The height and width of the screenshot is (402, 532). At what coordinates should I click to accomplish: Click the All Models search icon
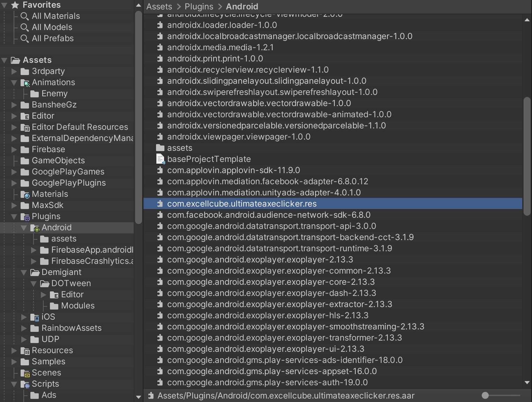click(24, 27)
